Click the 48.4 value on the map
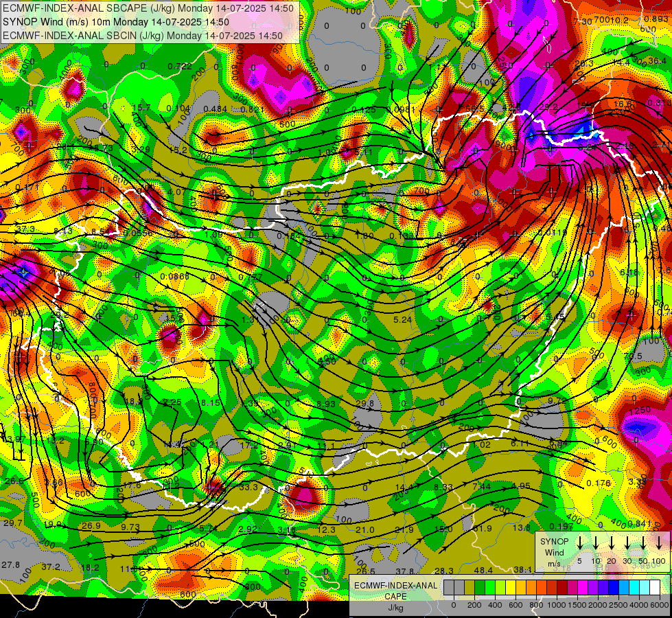672x618 pixels. click(484, 571)
